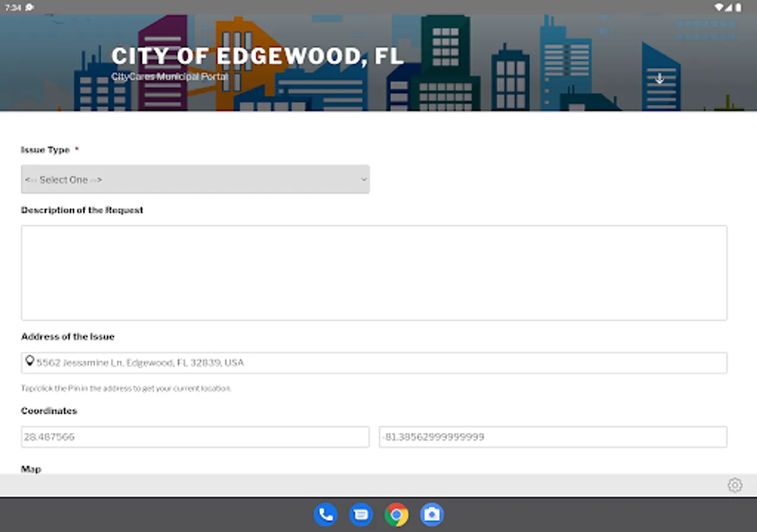Tap the location pin icon in address field

[30, 361]
